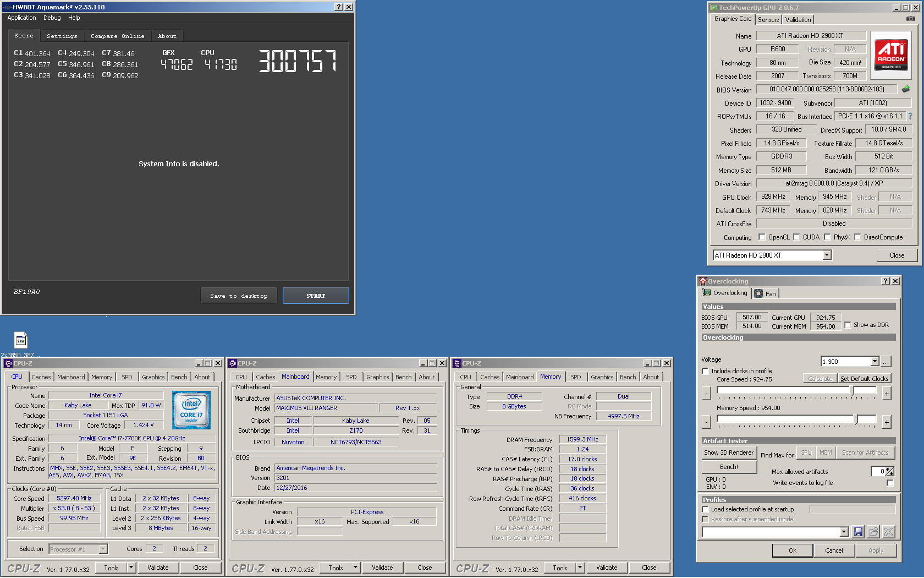This screenshot has height=578, width=924.
Task: Click the Help menu in Aquamark
Action: click(74, 18)
